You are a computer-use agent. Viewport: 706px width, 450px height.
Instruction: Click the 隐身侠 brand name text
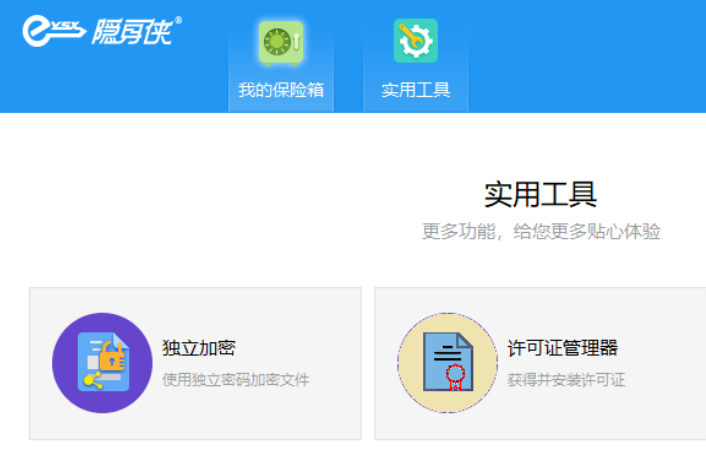click(x=132, y=32)
